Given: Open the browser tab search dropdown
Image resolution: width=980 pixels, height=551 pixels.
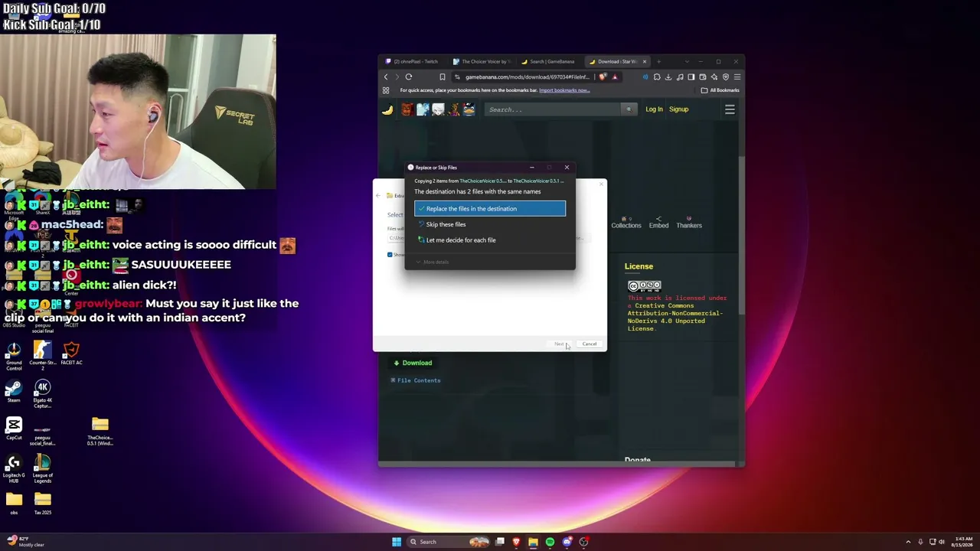Looking at the screenshot, I should click(x=687, y=61).
